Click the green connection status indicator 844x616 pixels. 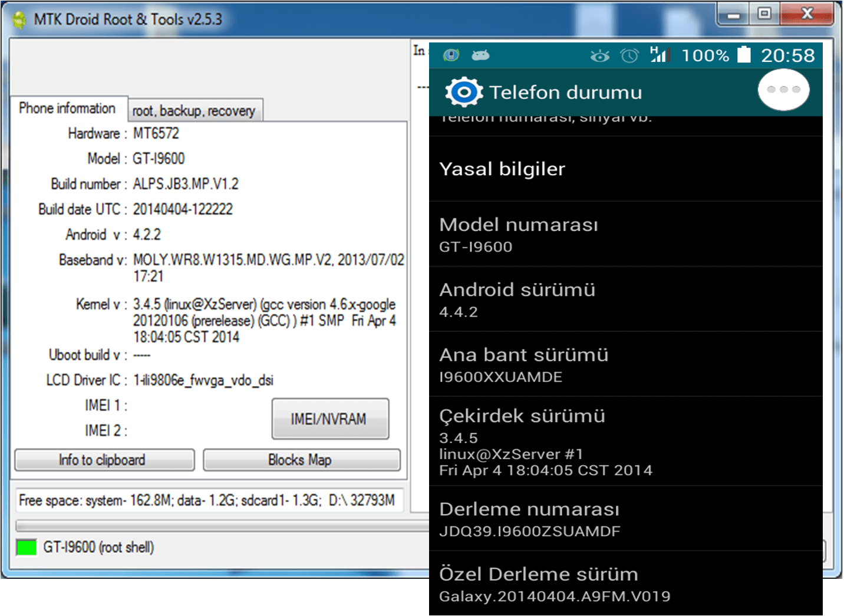[27, 547]
